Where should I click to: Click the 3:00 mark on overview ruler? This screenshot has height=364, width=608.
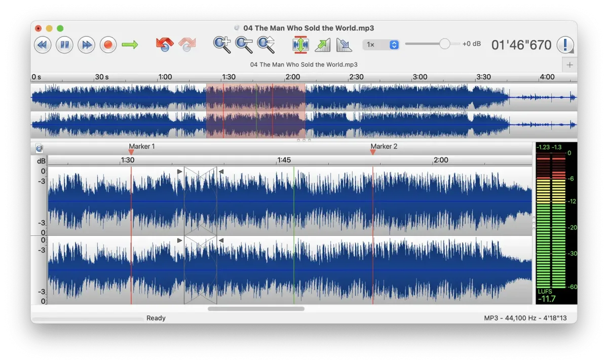pyautogui.click(x=420, y=77)
